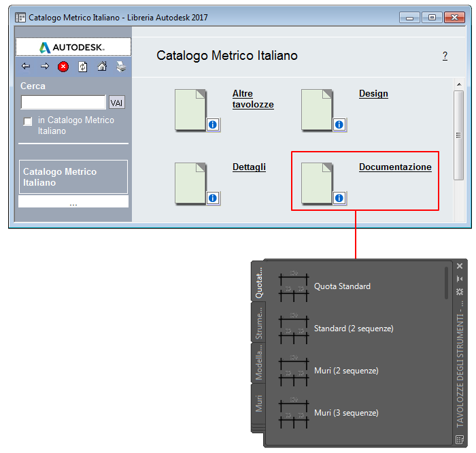Open the Documentazione link
The width and height of the screenshot is (476, 453).
[395, 167]
